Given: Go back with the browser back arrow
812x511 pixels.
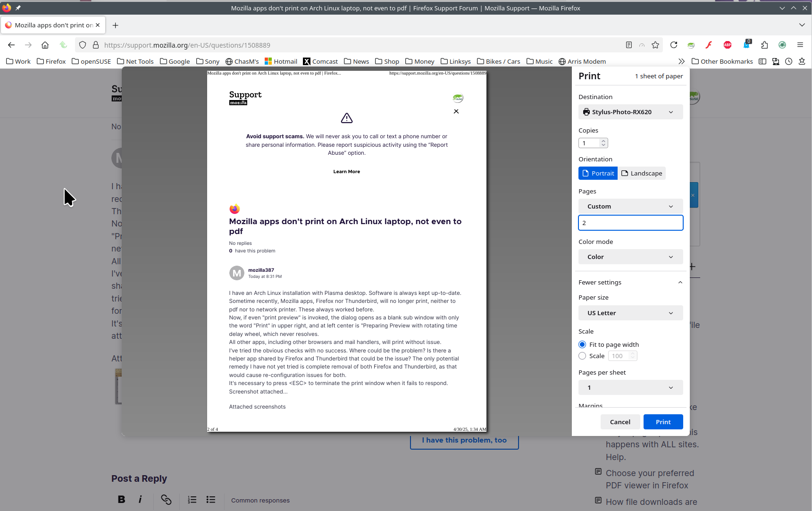Looking at the screenshot, I should pos(11,45).
